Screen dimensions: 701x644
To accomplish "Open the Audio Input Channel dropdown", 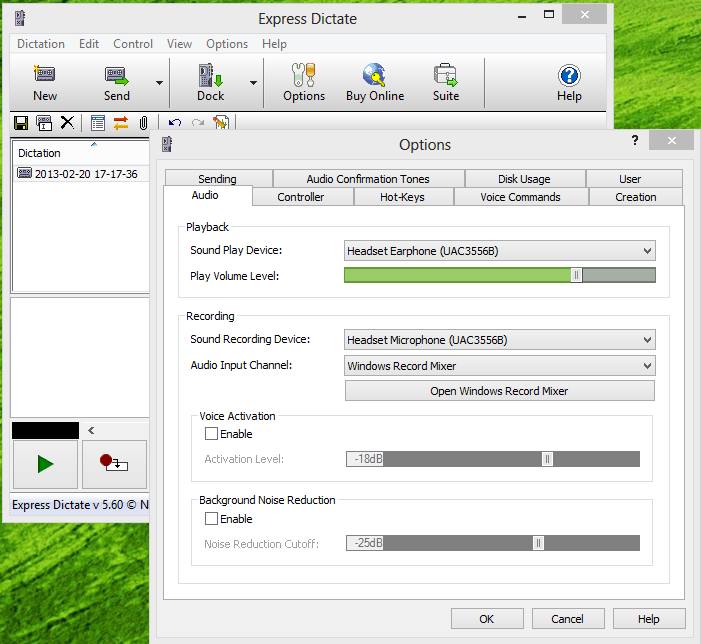I will coord(500,366).
